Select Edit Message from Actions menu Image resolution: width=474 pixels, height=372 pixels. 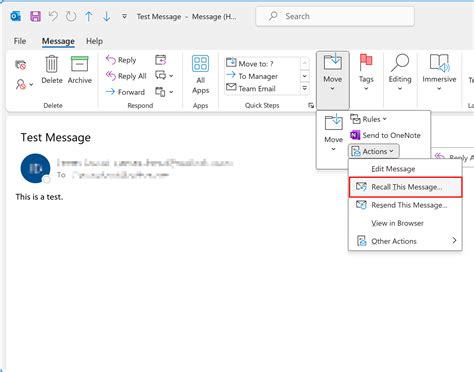tap(405, 169)
